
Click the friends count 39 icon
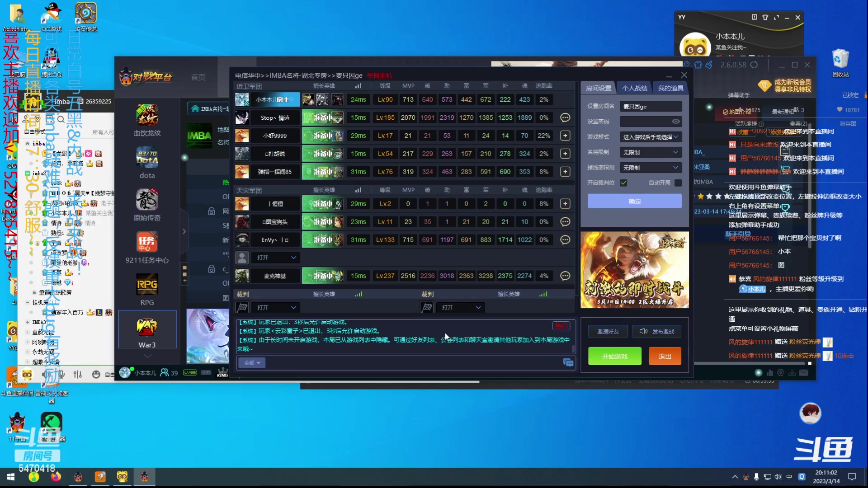[169, 373]
